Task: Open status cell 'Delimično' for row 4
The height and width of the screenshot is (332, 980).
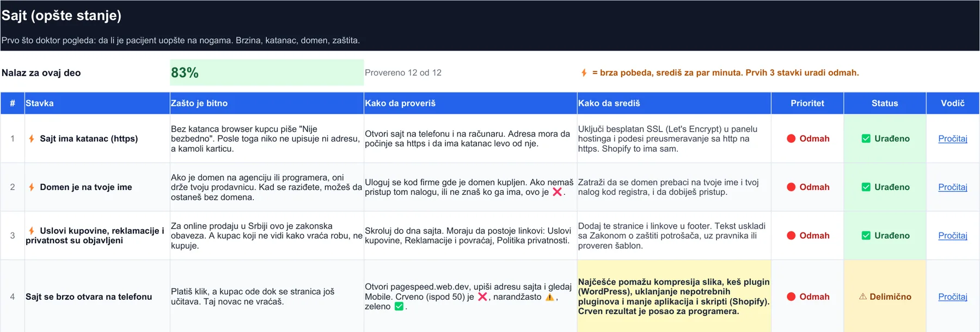Action: [885, 297]
